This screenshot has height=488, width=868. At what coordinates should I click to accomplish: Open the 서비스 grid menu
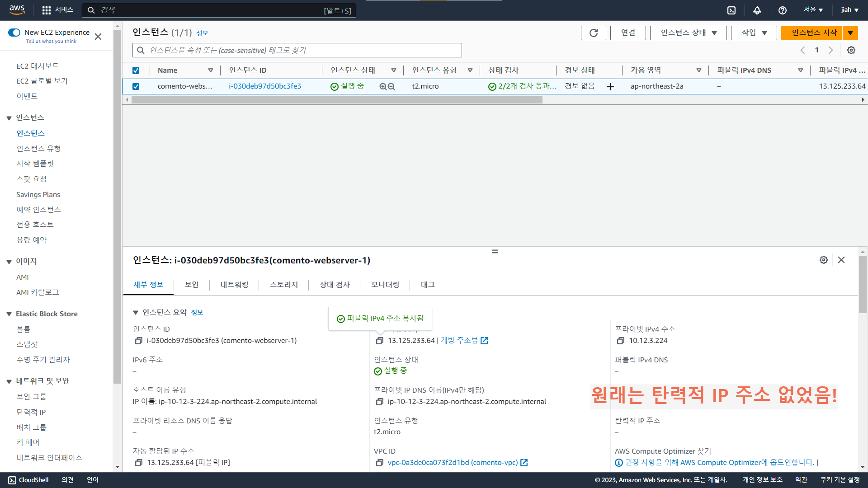(57, 10)
